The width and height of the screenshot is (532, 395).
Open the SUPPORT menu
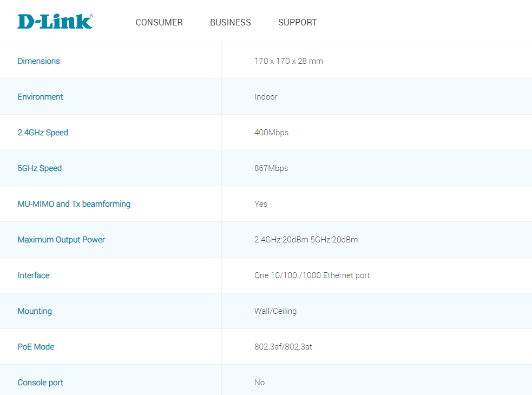[297, 23]
